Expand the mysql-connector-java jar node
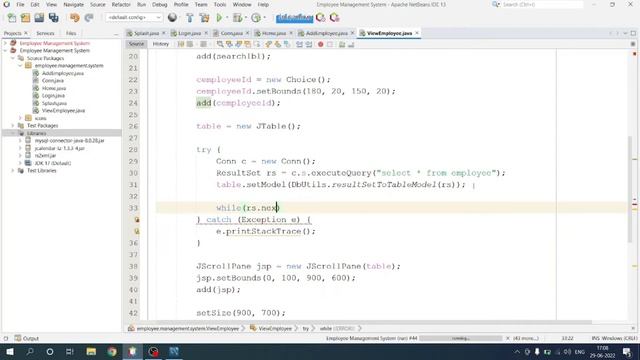This screenshot has width=640, height=360. pyautogui.click(x=20, y=140)
